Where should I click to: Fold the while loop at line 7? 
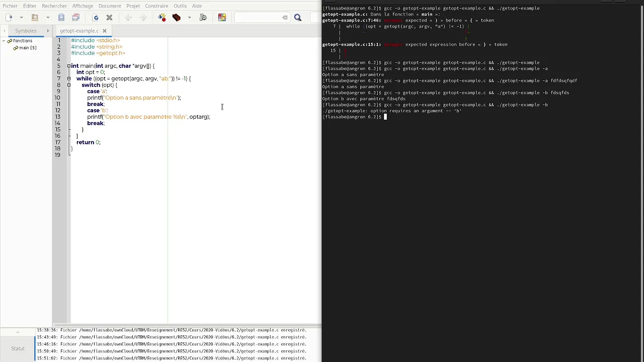(69, 78)
